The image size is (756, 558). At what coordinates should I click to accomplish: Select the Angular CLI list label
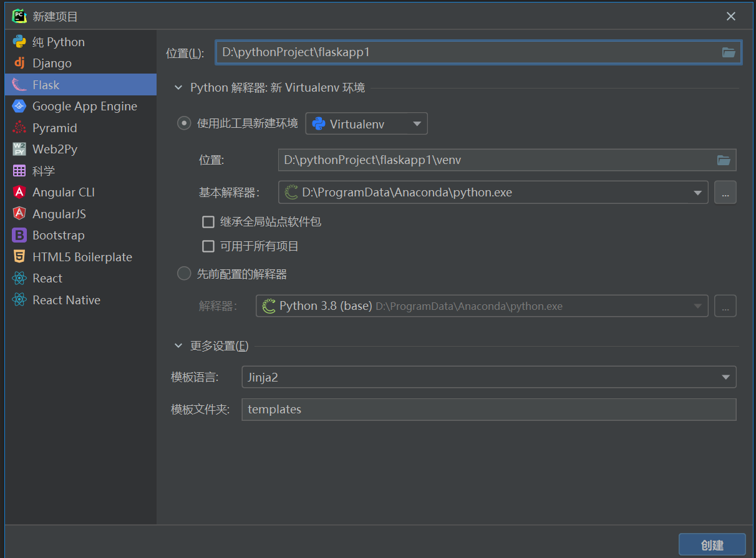[64, 192]
